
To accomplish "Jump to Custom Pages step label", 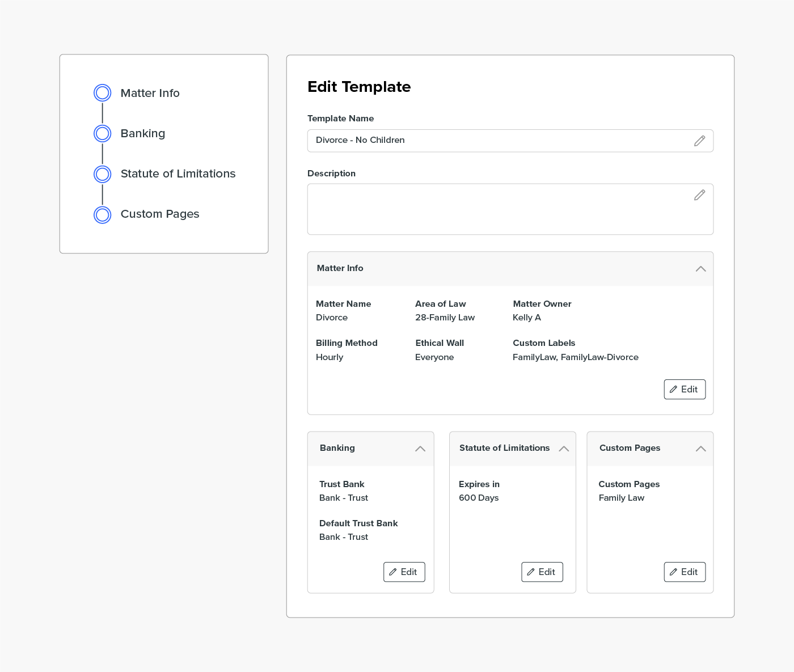I will pos(159,214).
